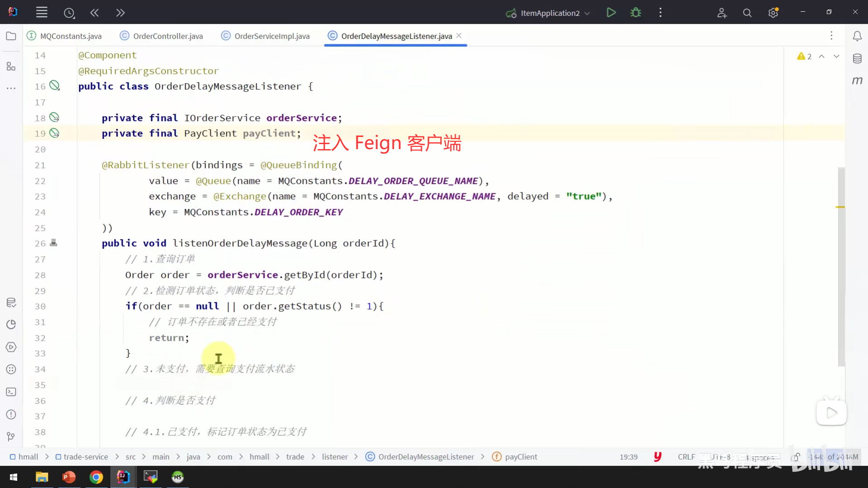868x488 pixels.
Task: Click gutter bean icon on line 19
Action: click(x=54, y=133)
